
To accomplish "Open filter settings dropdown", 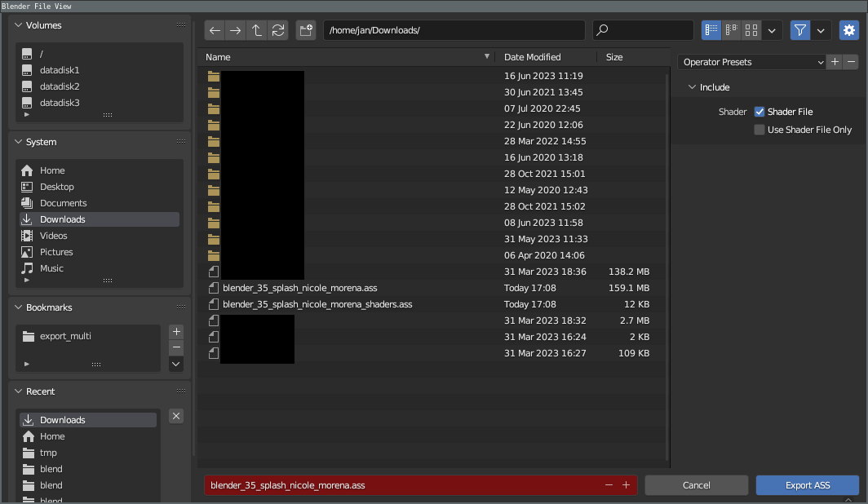I will (x=821, y=30).
